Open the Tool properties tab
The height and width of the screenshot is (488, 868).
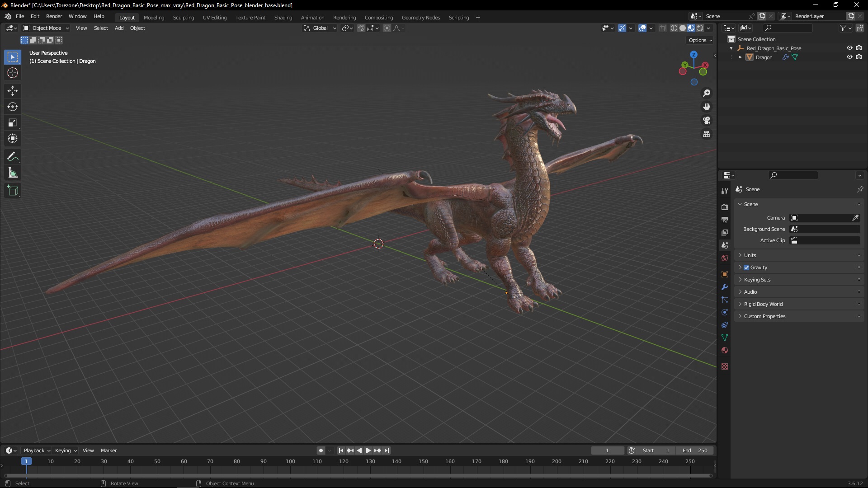point(725,192)
